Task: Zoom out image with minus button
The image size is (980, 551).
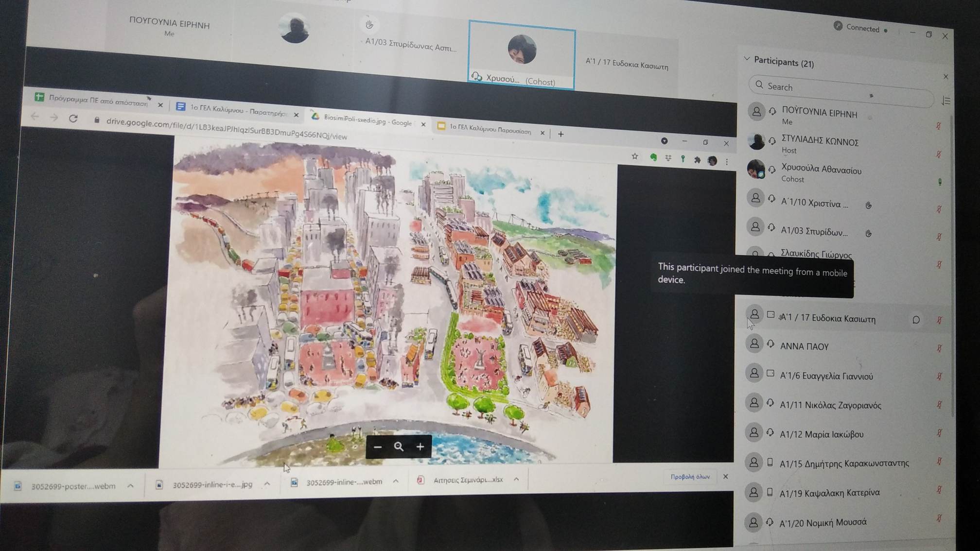Action: pos(378,447)
